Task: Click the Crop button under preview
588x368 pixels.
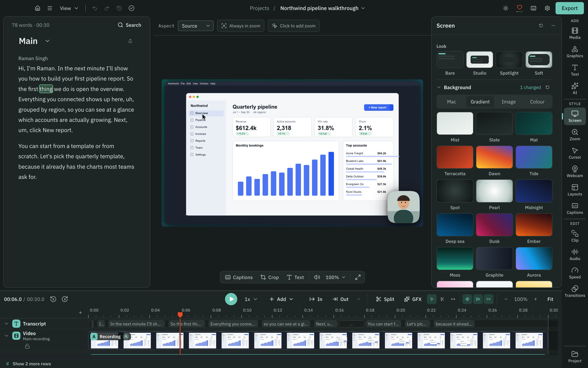Action: pos(269,277)
